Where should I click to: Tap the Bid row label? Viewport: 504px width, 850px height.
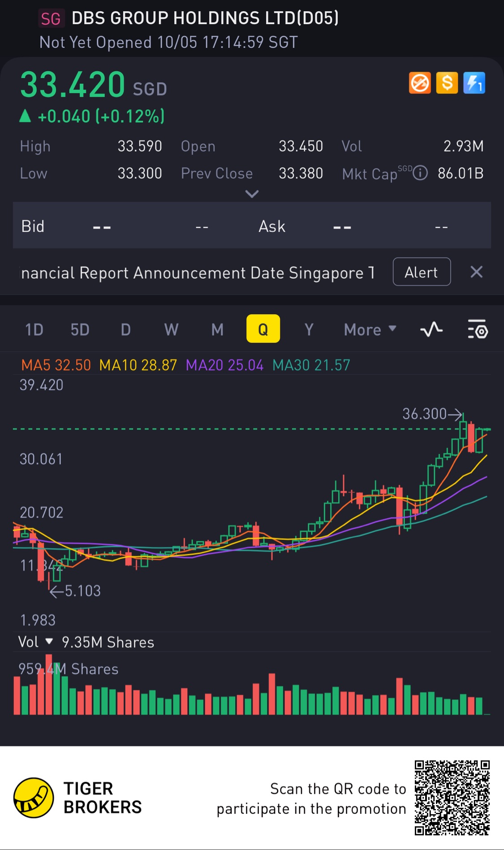coord(33,226)
